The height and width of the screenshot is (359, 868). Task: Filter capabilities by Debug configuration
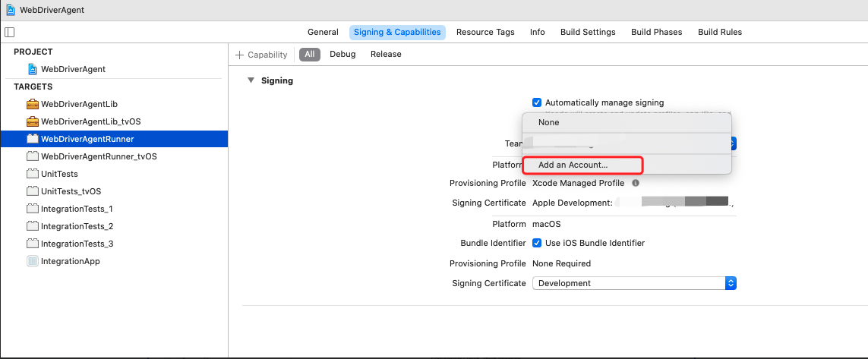pos(342,55)
